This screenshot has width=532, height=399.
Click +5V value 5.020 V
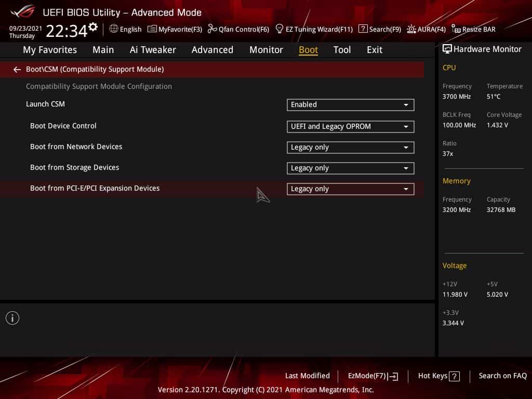click(497, 295)
